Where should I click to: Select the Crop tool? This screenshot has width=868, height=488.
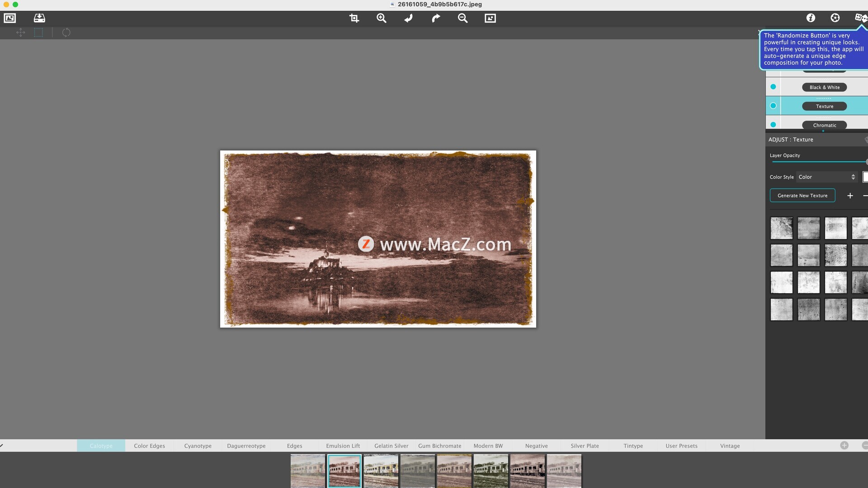point(354,18)
